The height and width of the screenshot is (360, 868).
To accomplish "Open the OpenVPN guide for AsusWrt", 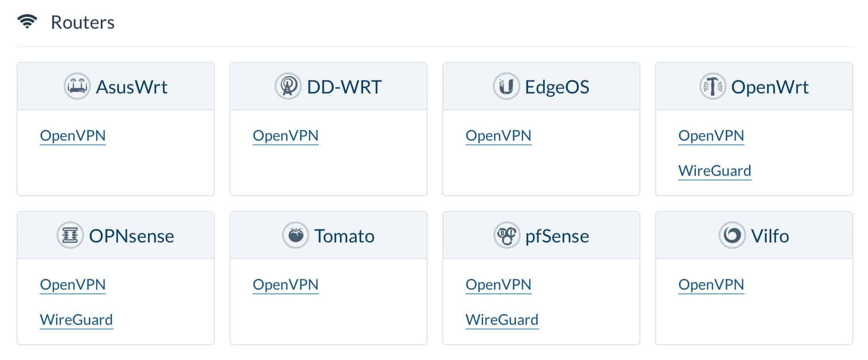I will pos(73,136).
